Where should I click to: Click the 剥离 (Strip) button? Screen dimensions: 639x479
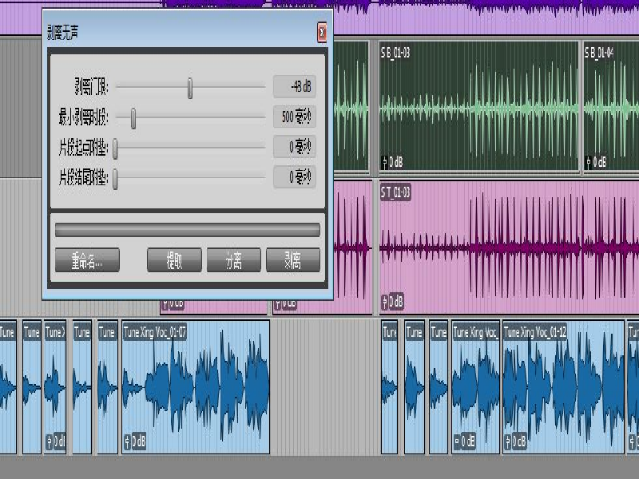[293, 261]
